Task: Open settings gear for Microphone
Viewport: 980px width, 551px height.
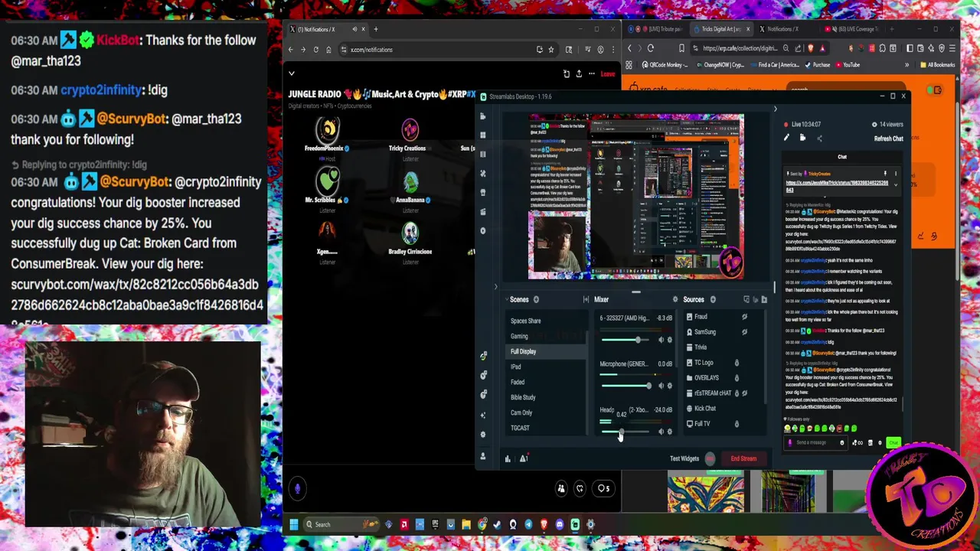Action: point(670,386)
